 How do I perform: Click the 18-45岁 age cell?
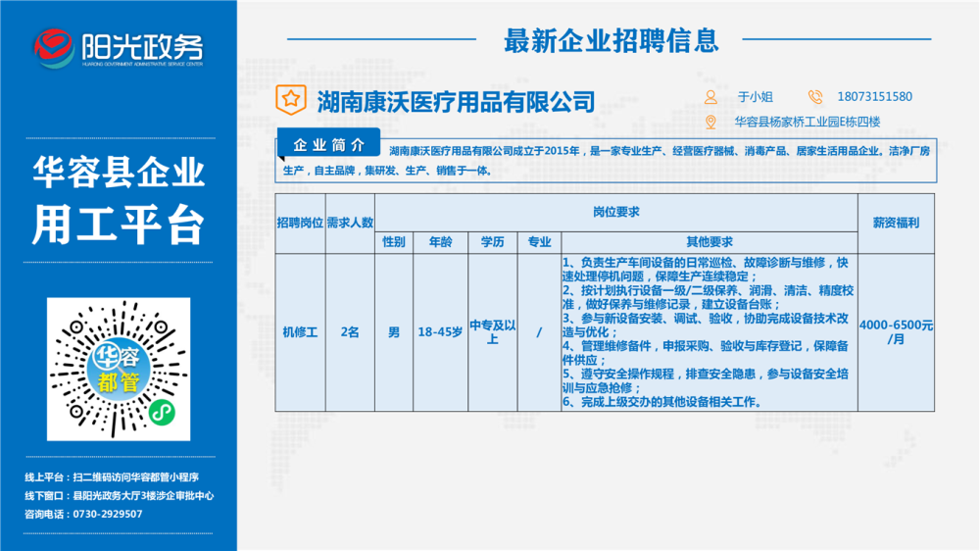point(440,332)
